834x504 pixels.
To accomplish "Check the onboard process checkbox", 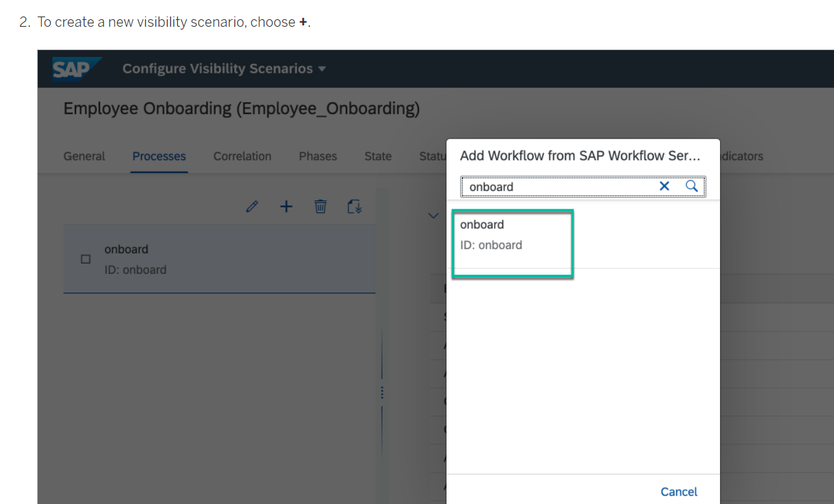I will pos(86,260).
